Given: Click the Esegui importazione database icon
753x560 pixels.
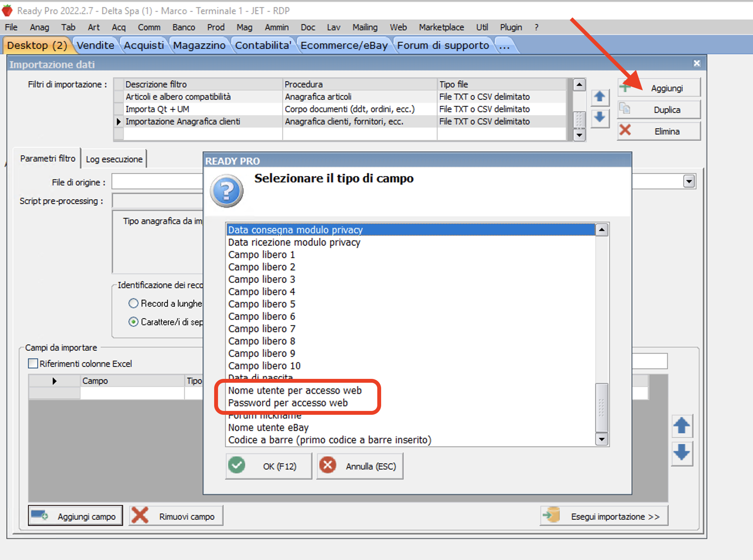Looking at the screenshot, I should [552, 515].
